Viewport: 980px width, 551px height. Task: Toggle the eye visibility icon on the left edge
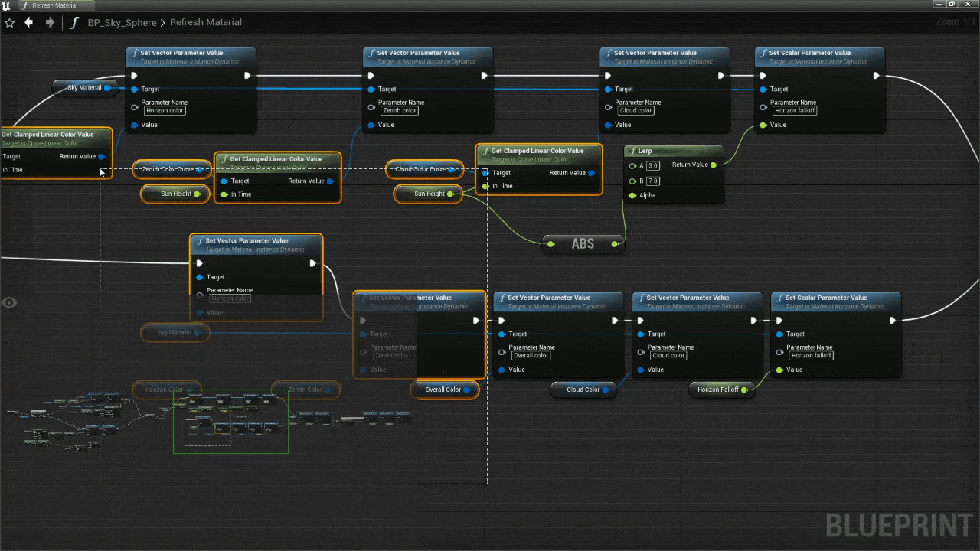point(9,303)
